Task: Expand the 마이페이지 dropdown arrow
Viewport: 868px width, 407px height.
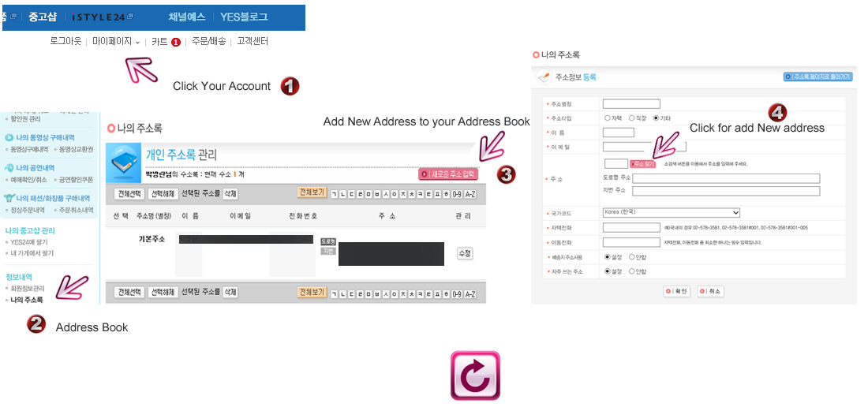Action: (138, 43)
